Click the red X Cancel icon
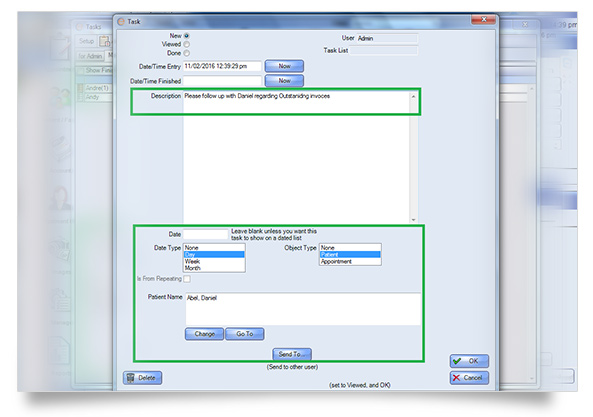The image size is (593, 417). 456,378
